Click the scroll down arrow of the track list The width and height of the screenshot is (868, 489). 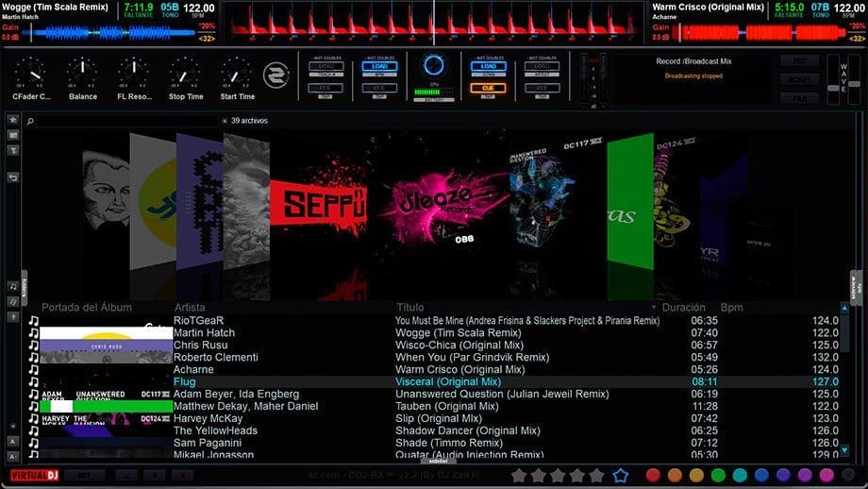tap(844, 450)
